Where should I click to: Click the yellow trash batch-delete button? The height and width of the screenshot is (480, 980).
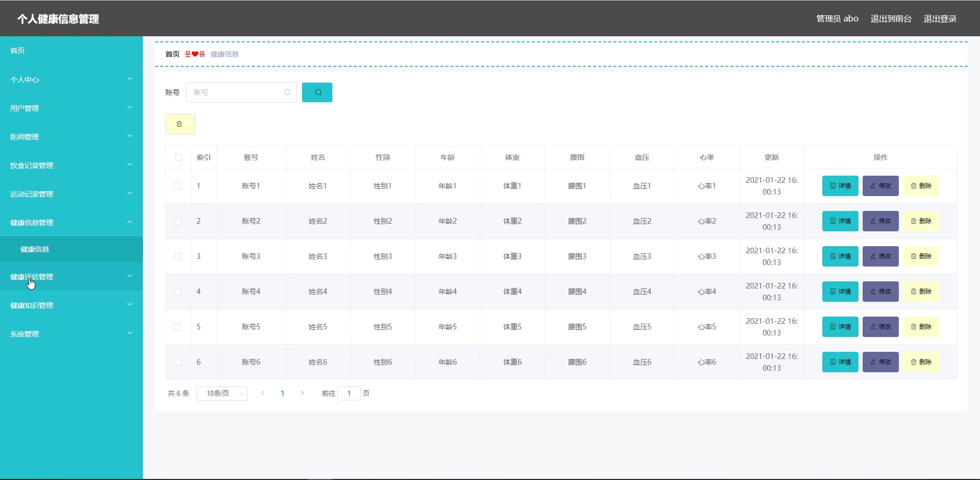(x=180, y=124)
